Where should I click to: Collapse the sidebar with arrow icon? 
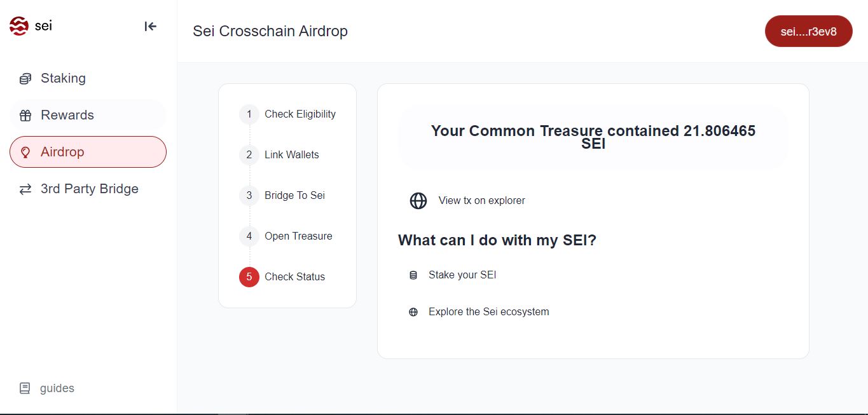(151, 26)
